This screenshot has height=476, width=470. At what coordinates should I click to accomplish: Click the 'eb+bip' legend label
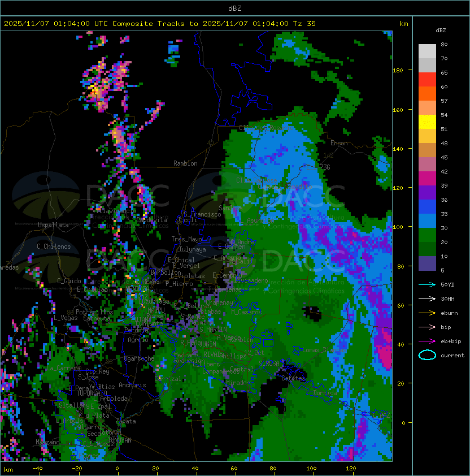pos(451,341)
